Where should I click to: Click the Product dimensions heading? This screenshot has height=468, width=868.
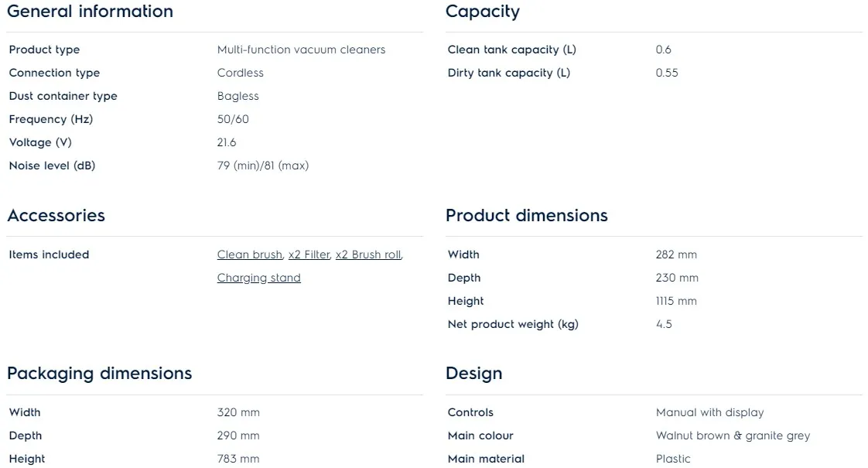(526, 216)
